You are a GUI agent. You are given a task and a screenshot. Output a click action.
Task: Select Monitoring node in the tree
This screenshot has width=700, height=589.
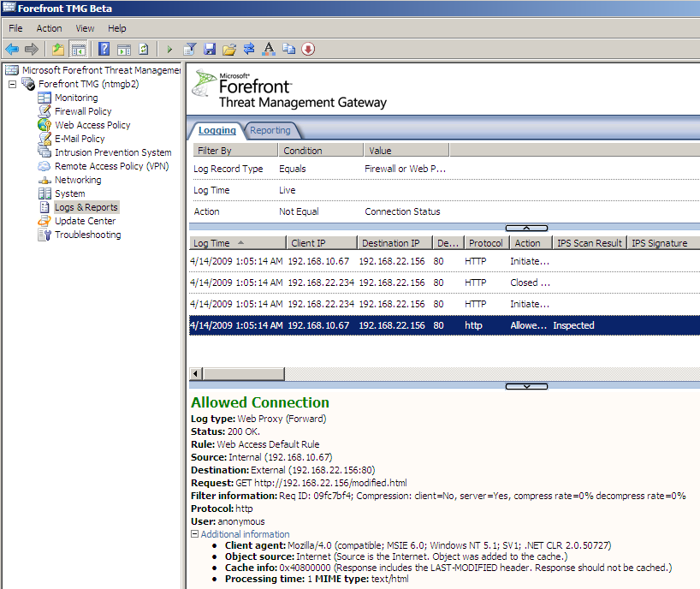(x=76, y=98)
